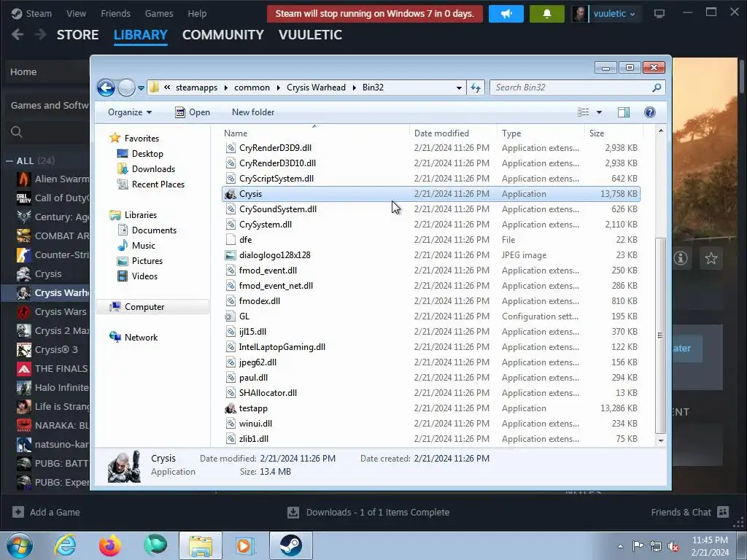Click Add a Game in Steam
This screenshot has height=560, width=747.
(46, 513)
